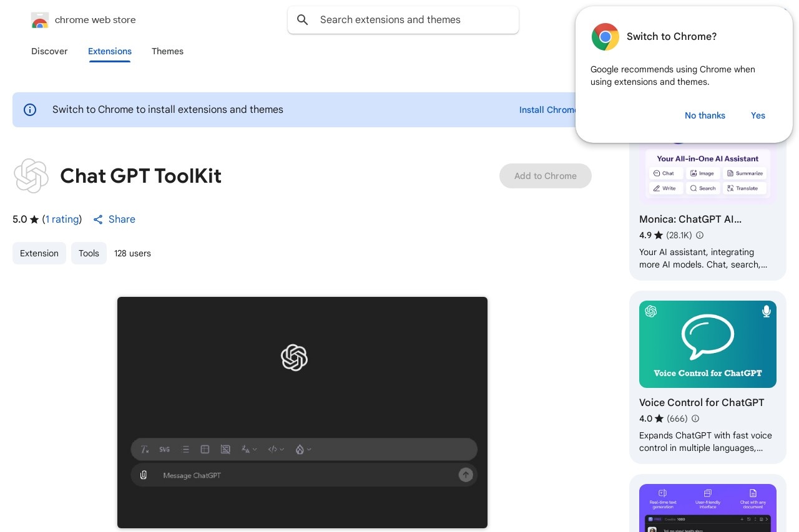
Task: Open the flame color dropdown in screenshot
Action: [x=303, y=449]
